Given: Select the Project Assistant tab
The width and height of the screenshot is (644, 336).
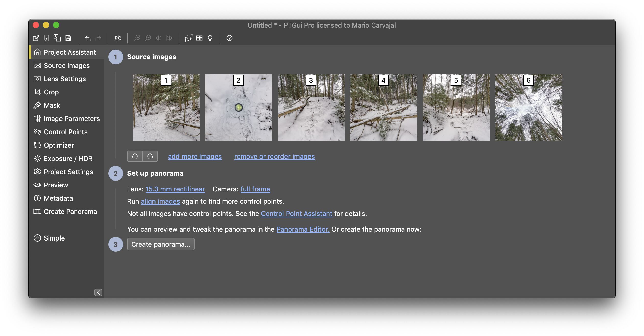Looking at the screenshot, I should [x=67, y=52].
